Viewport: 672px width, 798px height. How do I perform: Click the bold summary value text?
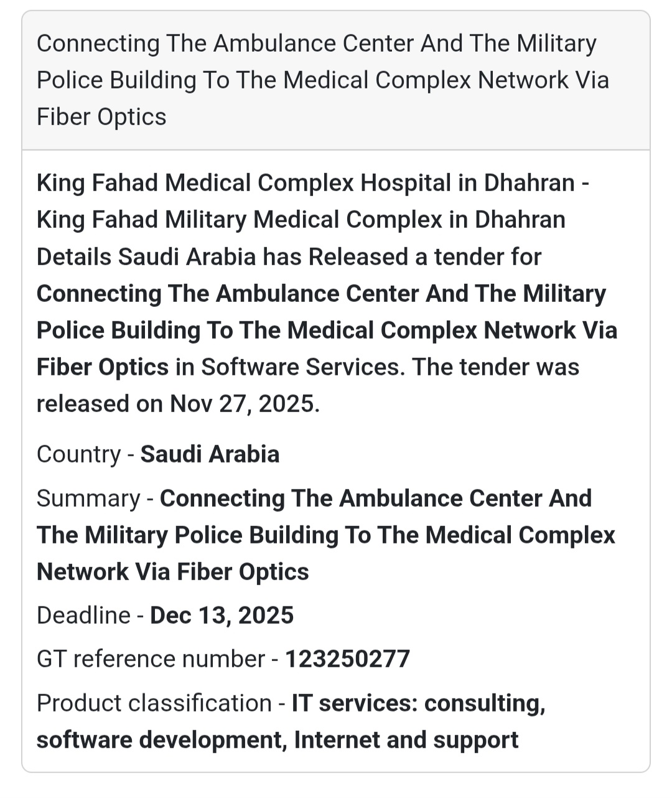[325, 535]
